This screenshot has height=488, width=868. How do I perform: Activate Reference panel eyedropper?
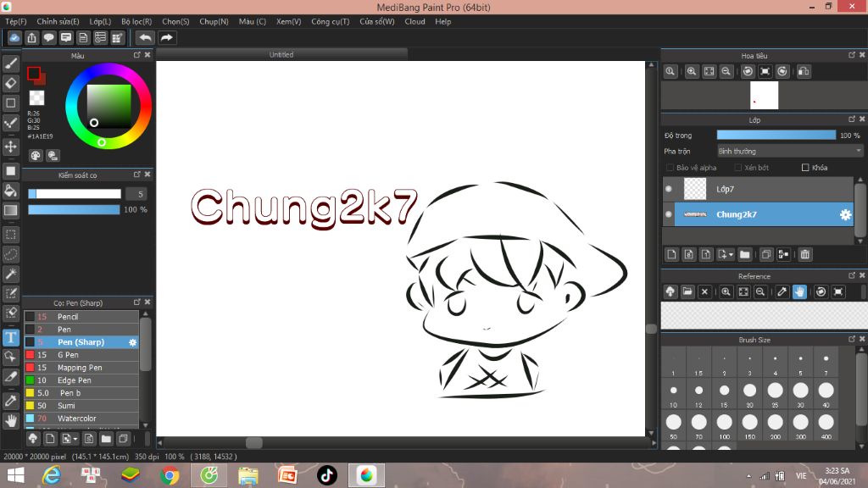(x=782, y=291)
